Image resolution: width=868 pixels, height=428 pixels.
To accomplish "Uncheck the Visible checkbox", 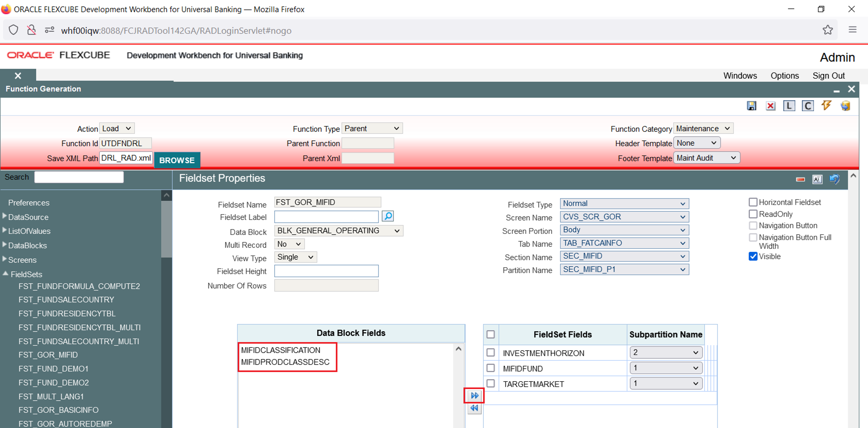I will click(753, 256).
